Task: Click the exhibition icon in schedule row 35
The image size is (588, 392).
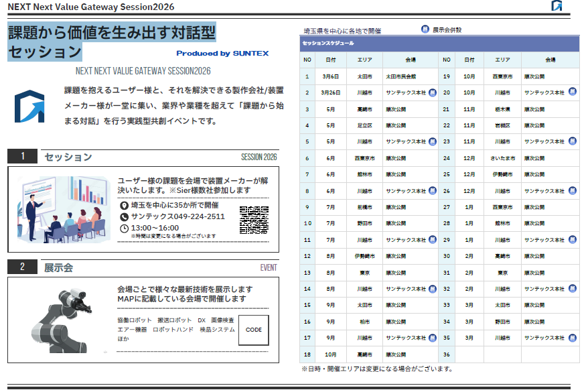Action: pyautogui.click(x=573, y=338)
